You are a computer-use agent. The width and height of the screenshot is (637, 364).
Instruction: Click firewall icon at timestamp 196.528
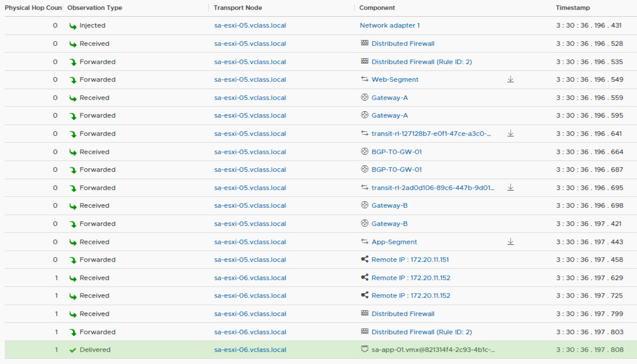point(364,43)
